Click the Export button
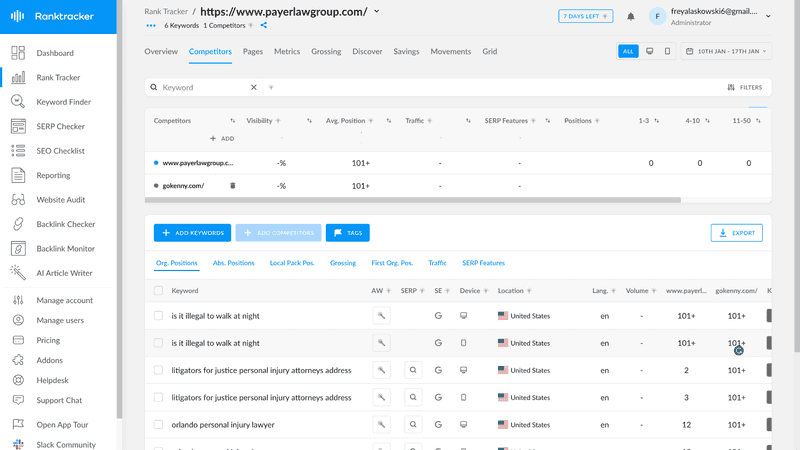The image size is (800, 450). (736, 233)
